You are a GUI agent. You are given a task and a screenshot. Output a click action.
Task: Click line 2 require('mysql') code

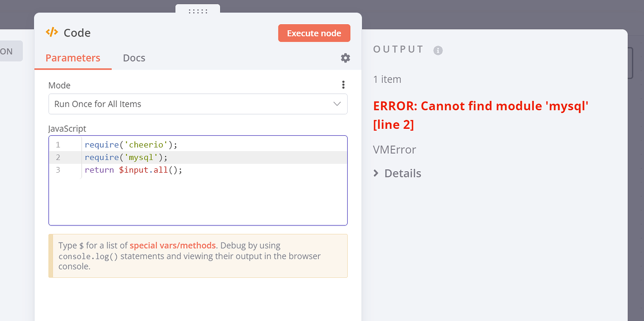pos(126,157)
